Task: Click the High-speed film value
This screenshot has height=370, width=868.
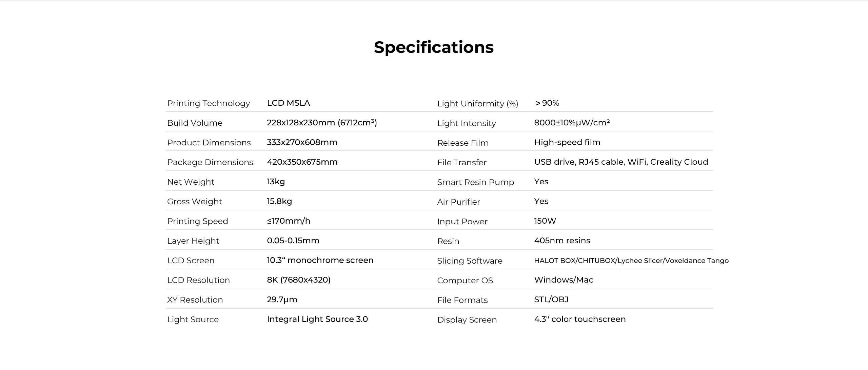Action: click(567, 142)
